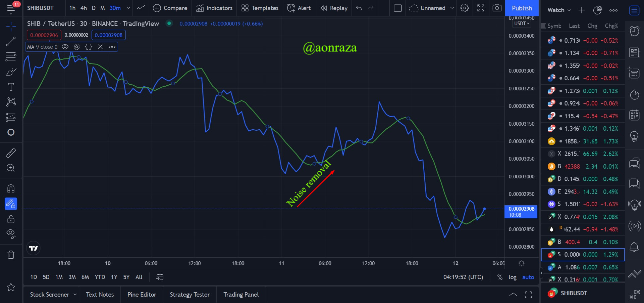Add a symbol to the watchlist

(x=582, y=10)
